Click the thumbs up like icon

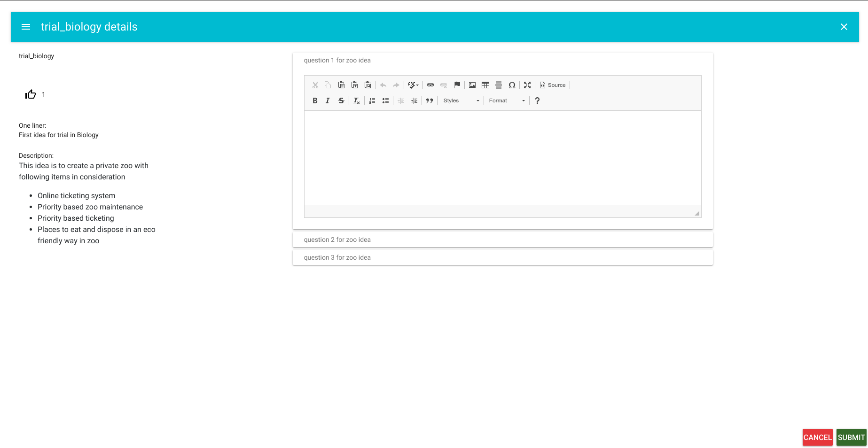coord(31,94)
